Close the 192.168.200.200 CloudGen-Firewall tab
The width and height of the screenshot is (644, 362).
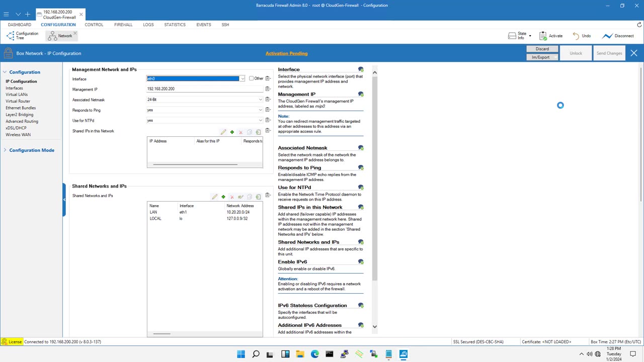click(x=81, y=15)
